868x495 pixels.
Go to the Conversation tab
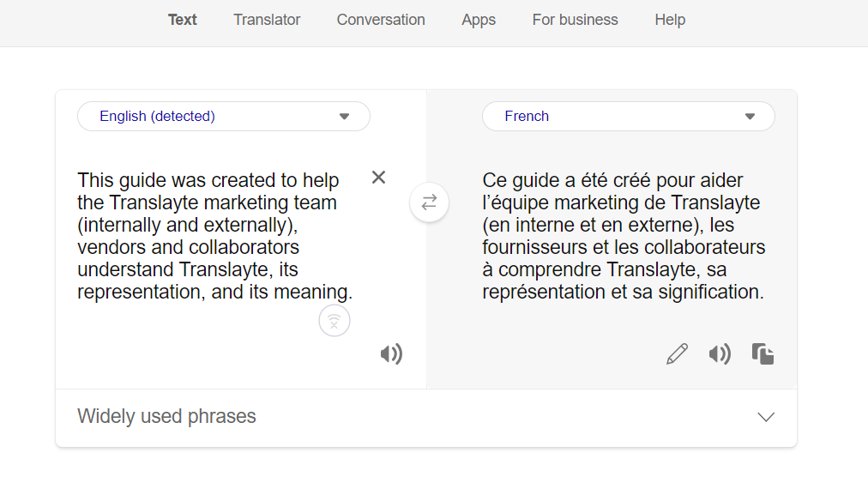point(381,20)
